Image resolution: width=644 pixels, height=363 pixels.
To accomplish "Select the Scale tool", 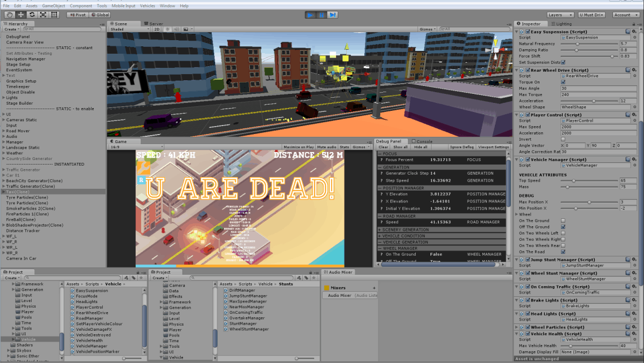I will click(x=43, y=15).
